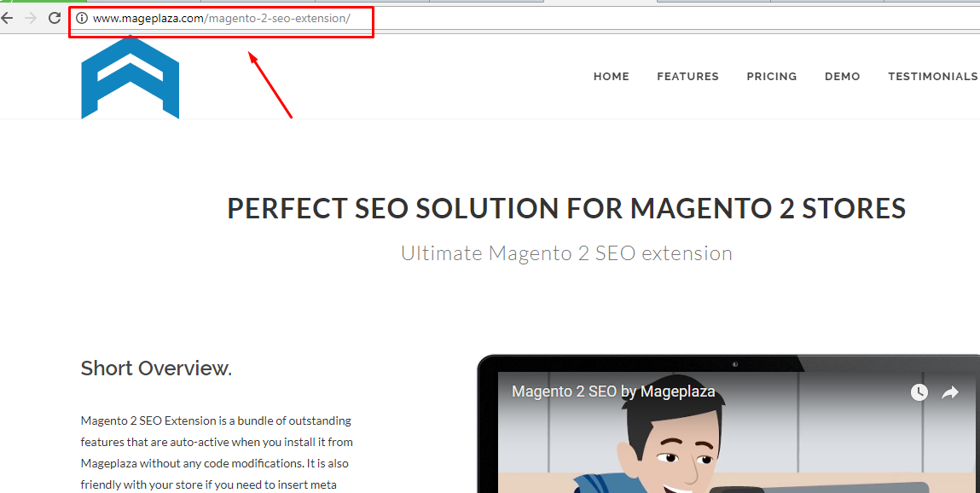Select the 'Short Overview.' heading
The height and width of the screenshot is (493, 980).
click(156, 368)
